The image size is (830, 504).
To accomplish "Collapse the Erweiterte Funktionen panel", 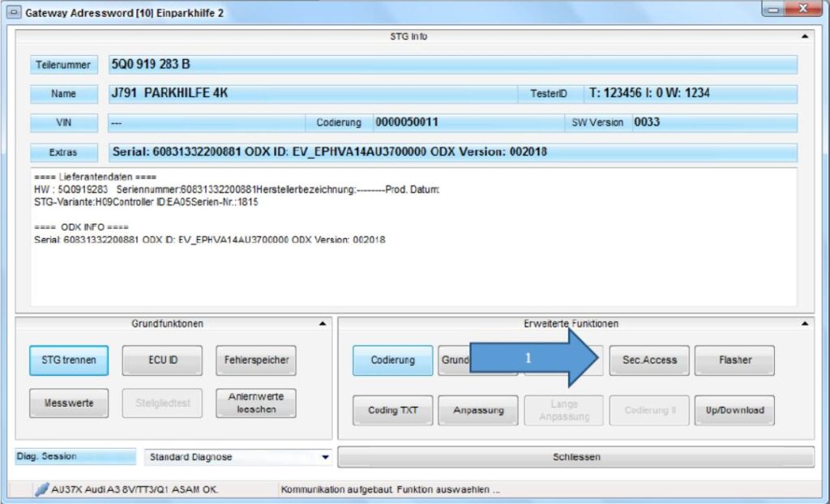I will point(805,323).
